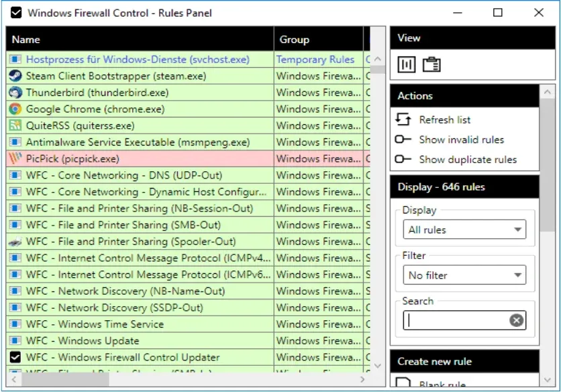Click the Create new rule header
Viewport: 561px width, 392px height.
coord(464,361)
